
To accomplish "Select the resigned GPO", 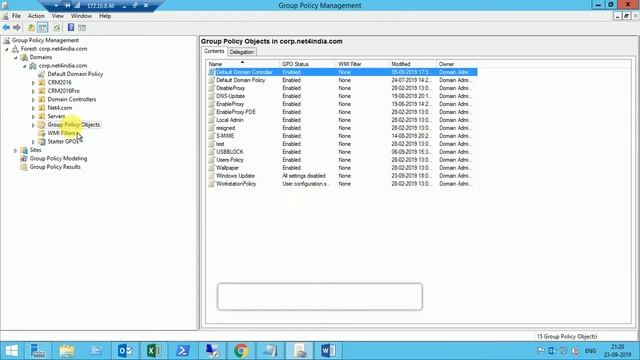I will pos(226,128).
